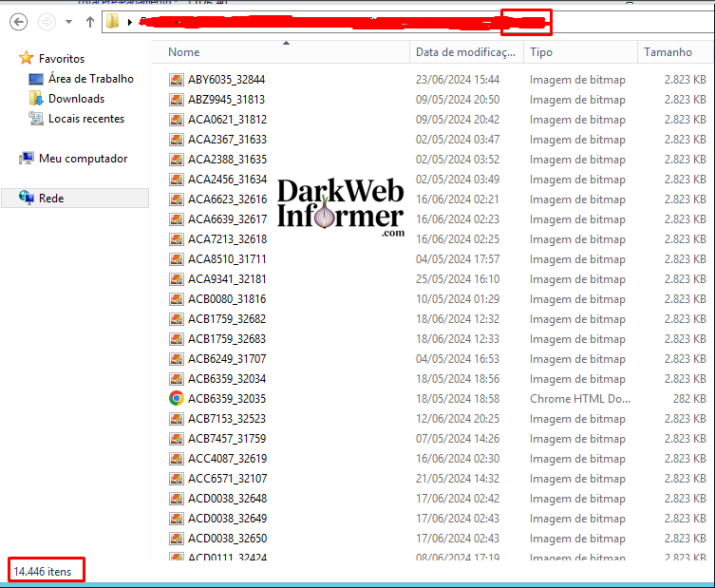Select file ACA6639_32617

coord(228,219)
